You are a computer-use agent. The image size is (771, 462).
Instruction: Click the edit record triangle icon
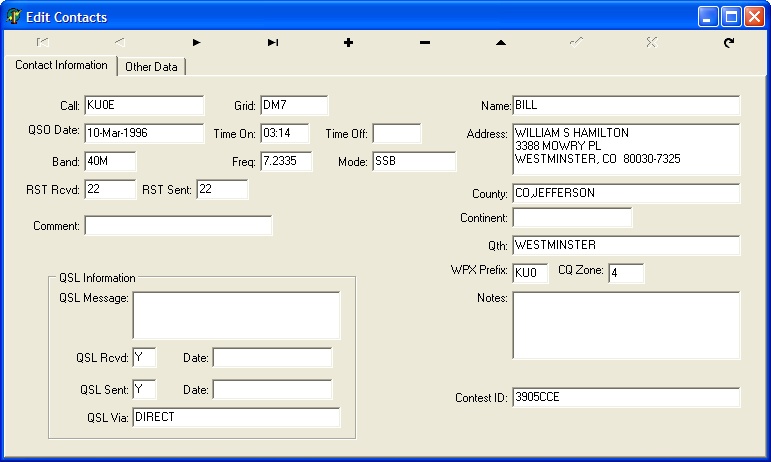(x=501, y=43)
